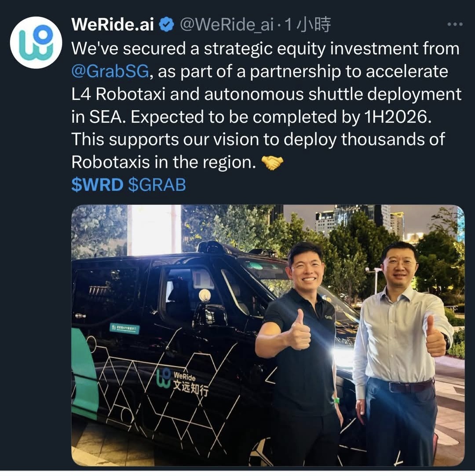Click the handshake emoji in the tweet
This screenshot has width=475, height=476.
click(x=272, y=163)
